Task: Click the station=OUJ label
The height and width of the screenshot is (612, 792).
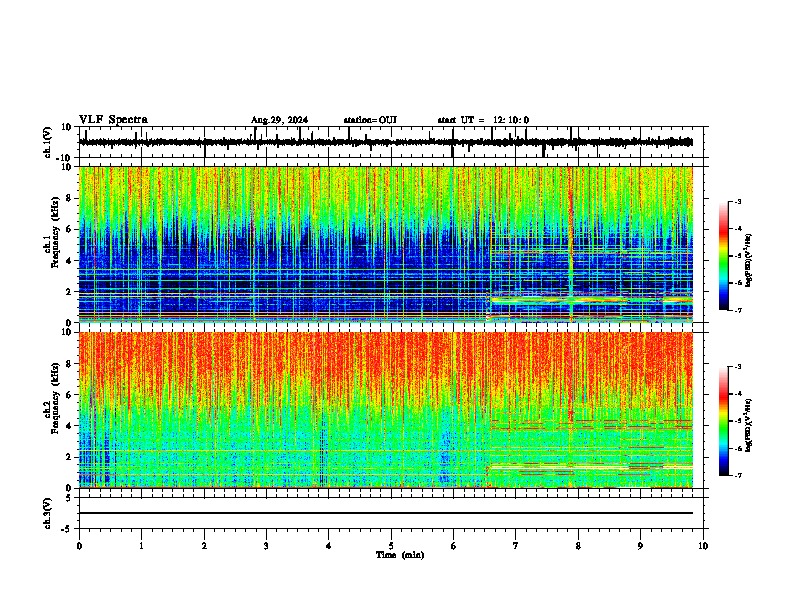Action: 370,120
